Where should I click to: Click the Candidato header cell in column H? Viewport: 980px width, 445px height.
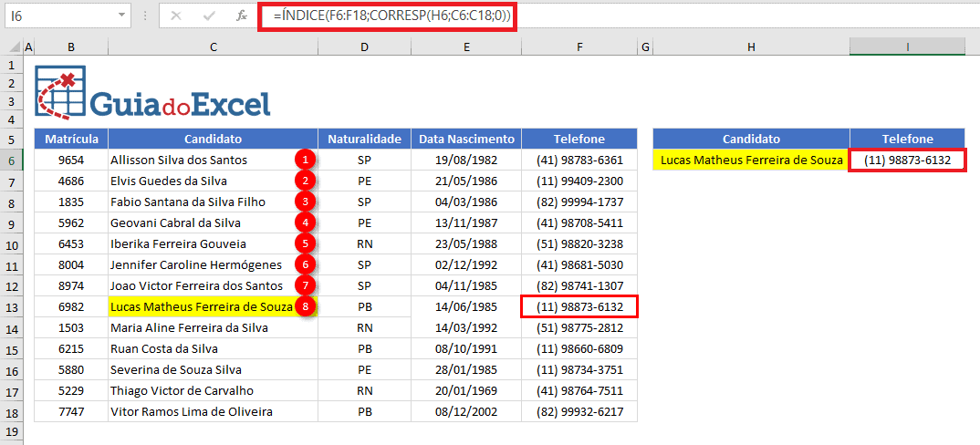click(751, 139)
